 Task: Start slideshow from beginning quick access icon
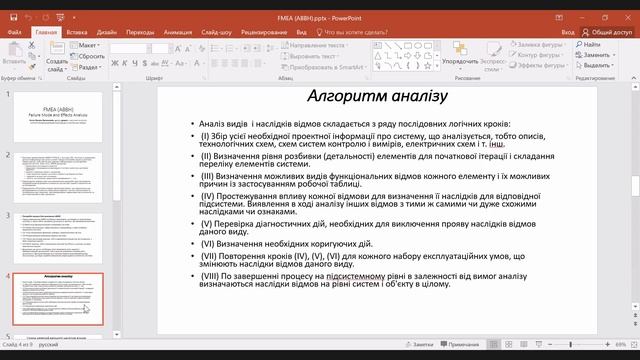point(60,18)
